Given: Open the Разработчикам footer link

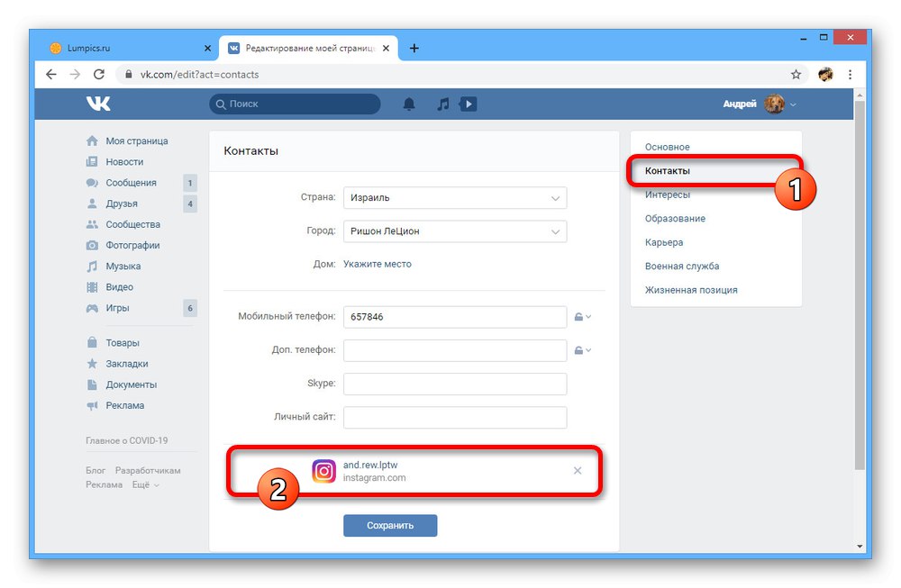Looking at the screenshot, I should click(148, 470).
